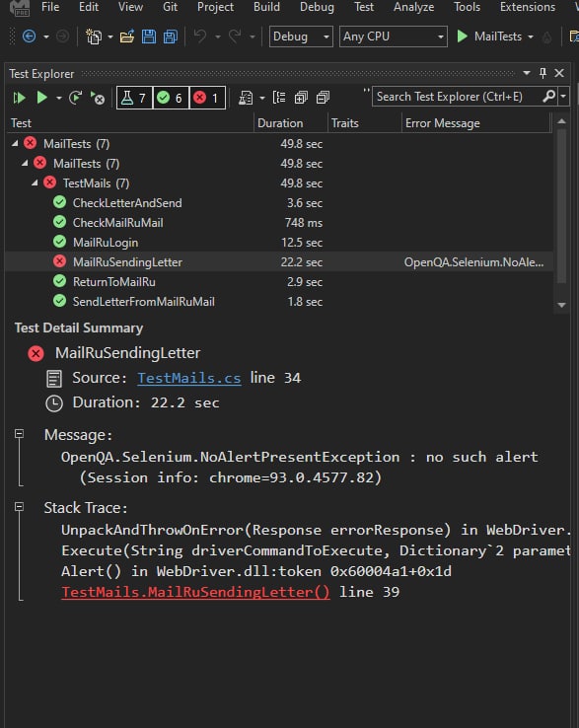Image resolution: width=579 pixels, height=728 pixels.
Task: Click the truncated OpenQA.Selenium.NoAle... error cell
Action: tap(473, 261)
